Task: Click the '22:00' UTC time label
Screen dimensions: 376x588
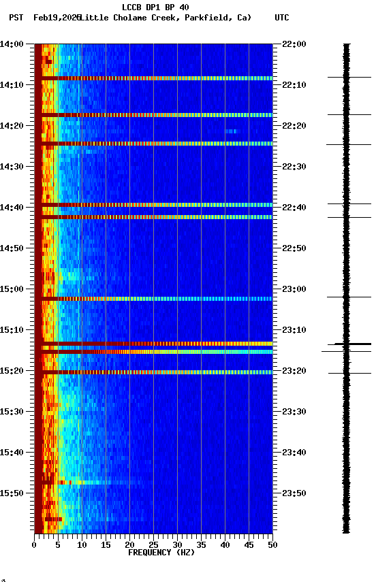Action: tap(294, 44)
